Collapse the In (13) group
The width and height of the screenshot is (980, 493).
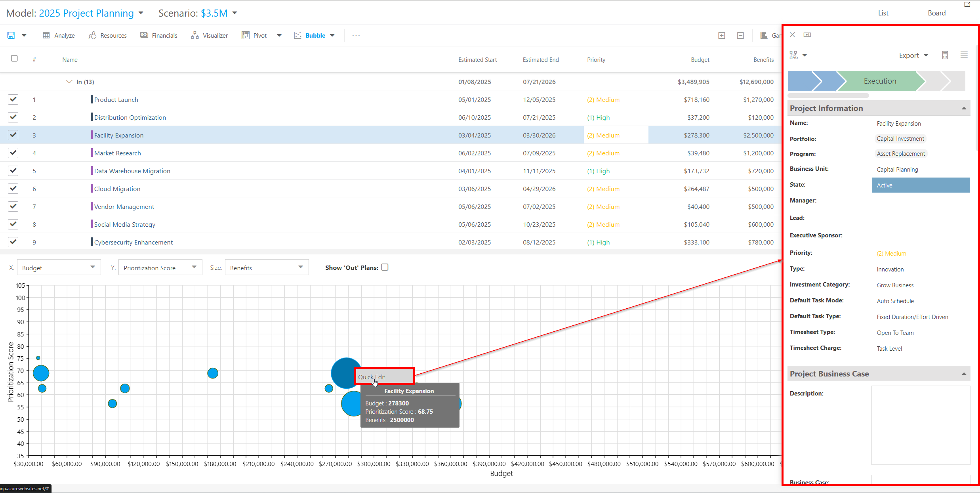(69, 82)
